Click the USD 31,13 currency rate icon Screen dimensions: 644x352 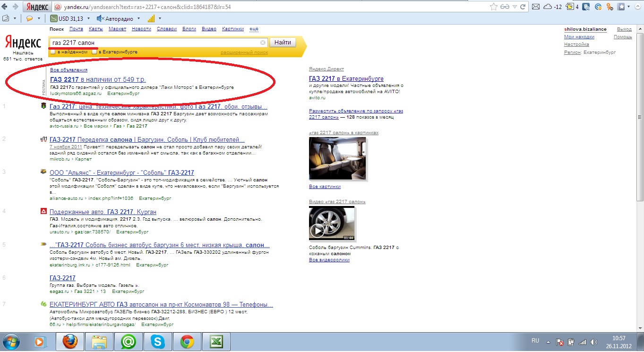tap(54, 18)
